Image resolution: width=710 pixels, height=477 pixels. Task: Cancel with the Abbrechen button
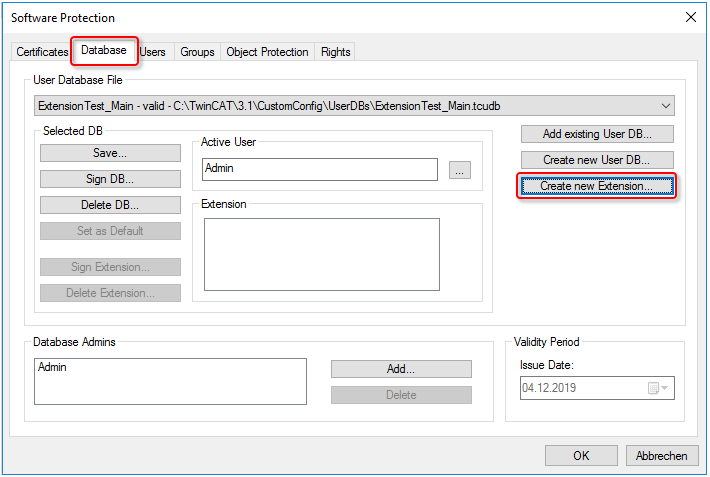(x=662, y=455)
